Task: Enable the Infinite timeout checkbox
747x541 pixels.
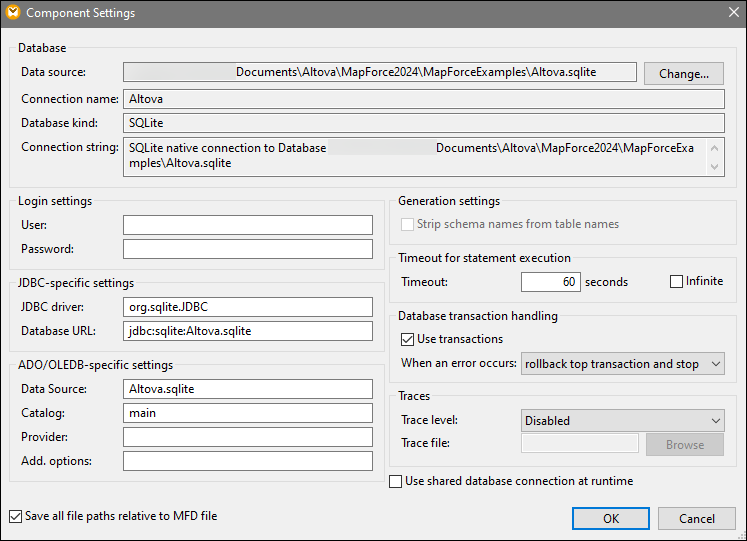Action: 677,282
